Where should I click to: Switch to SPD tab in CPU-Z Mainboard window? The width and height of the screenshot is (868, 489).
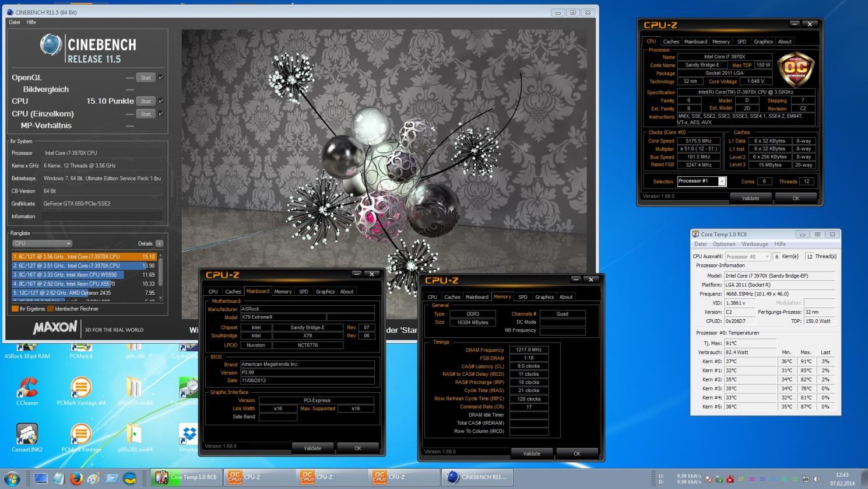304,291
